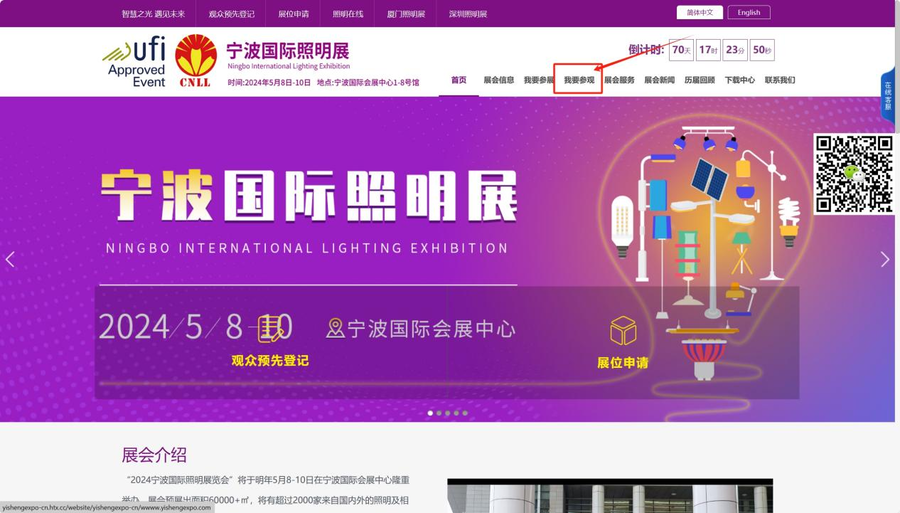Click the 时间:2024年5月8日-10日 header text

(269, 83)
